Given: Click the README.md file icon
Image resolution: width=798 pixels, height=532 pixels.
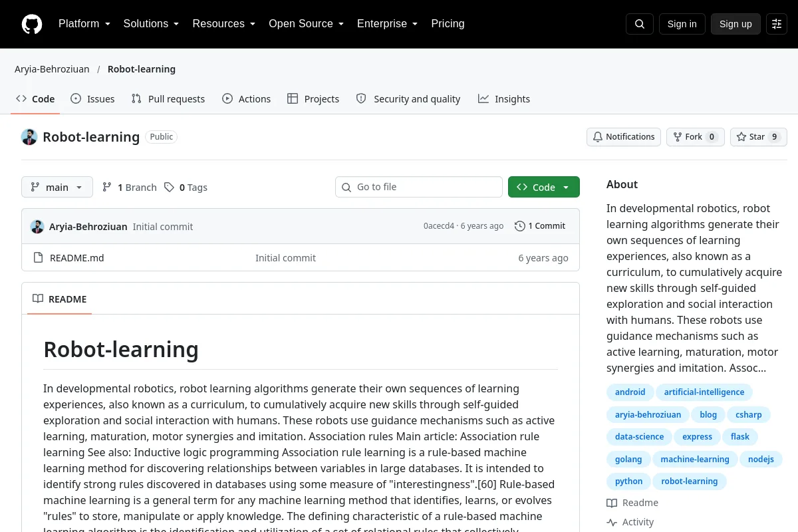Looking at the screenshot, I should pyautogui.click(x=38, y=258).
